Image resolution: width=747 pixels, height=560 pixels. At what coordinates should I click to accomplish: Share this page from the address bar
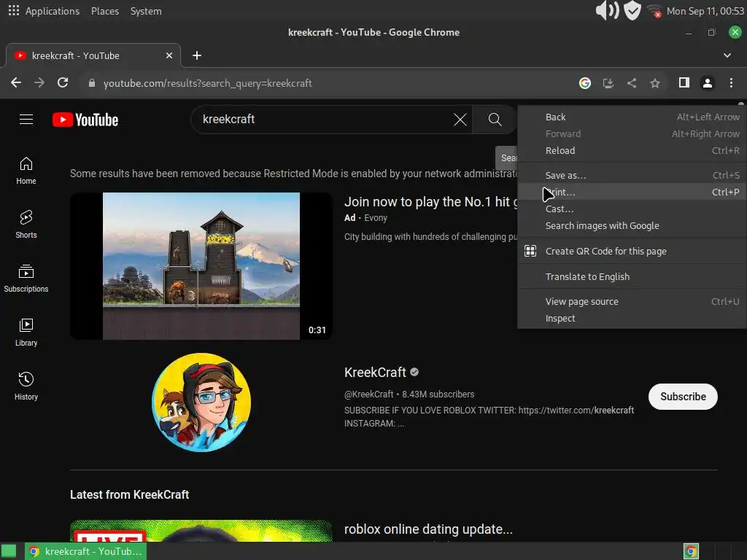631,83
